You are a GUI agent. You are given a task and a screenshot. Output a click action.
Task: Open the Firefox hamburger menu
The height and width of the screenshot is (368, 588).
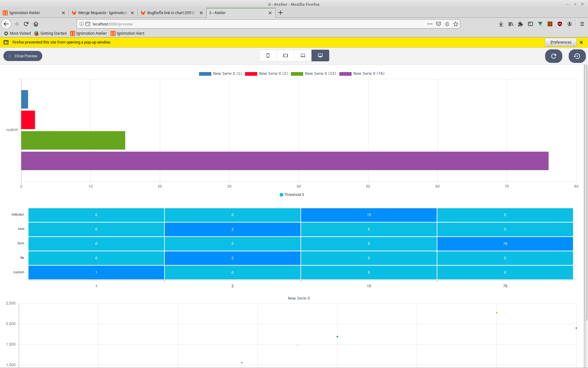click(x=583, y=24)
